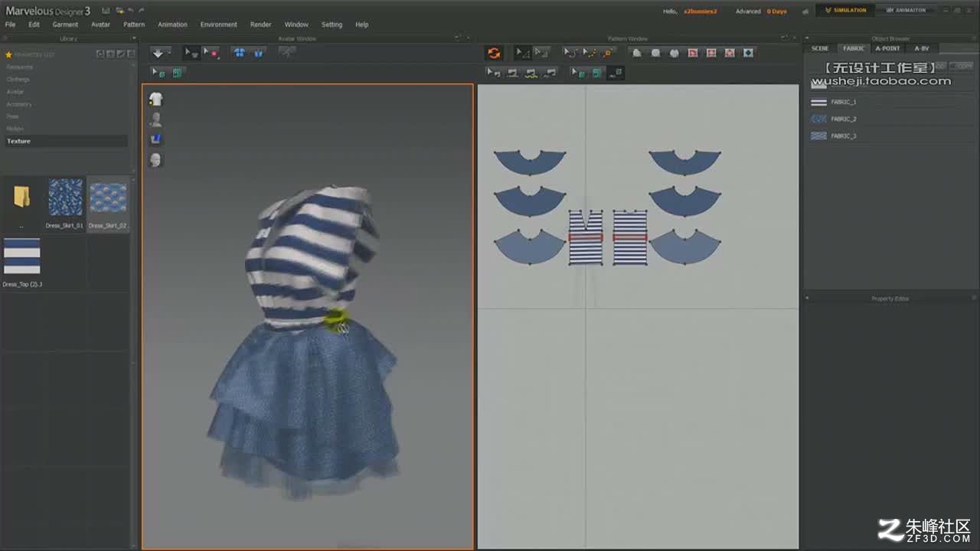Toggle the avatar head display icon
The image size is (980, 551).
point(155,160)
